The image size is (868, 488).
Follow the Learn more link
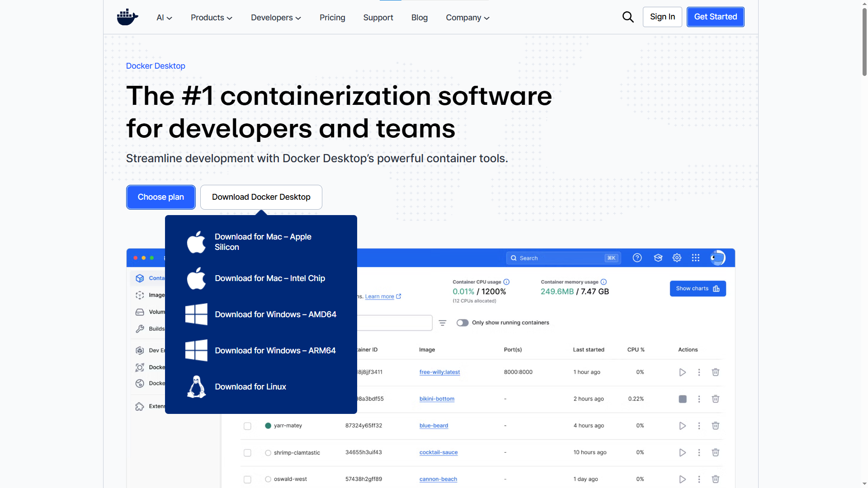(383, 296)
